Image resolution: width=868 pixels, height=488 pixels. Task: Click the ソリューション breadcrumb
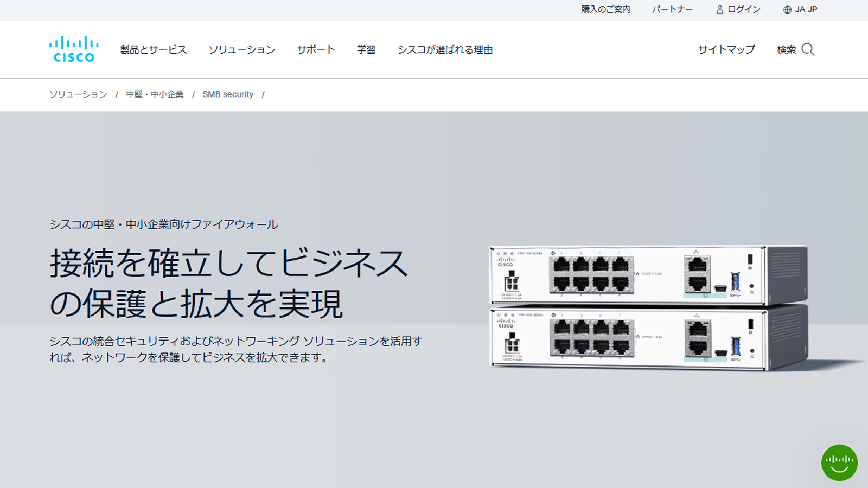click(78, 94)
